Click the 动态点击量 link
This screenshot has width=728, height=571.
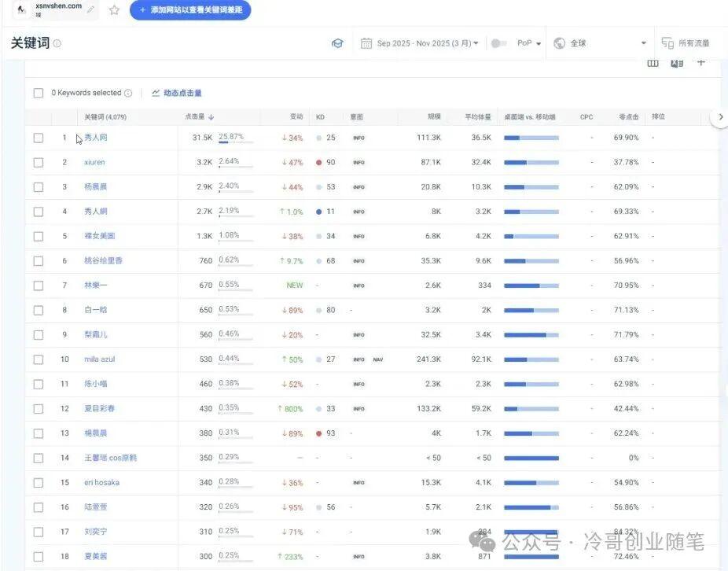click(x=182, y=93)
